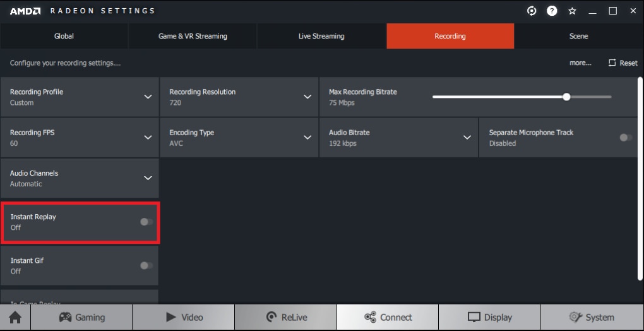The width and height of the screenshot is (644, 331).
Task: Go to the Home house icon
Action: 15,318
